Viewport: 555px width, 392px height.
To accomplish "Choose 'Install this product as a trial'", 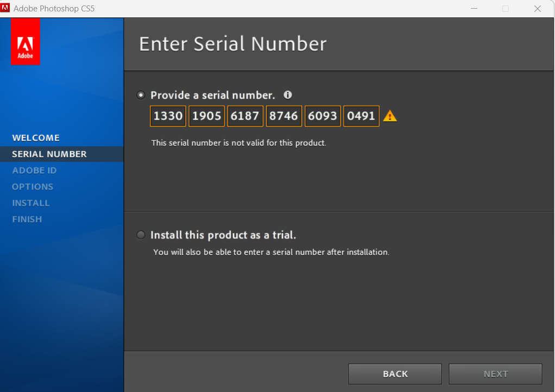I will [x=141, y=235].
